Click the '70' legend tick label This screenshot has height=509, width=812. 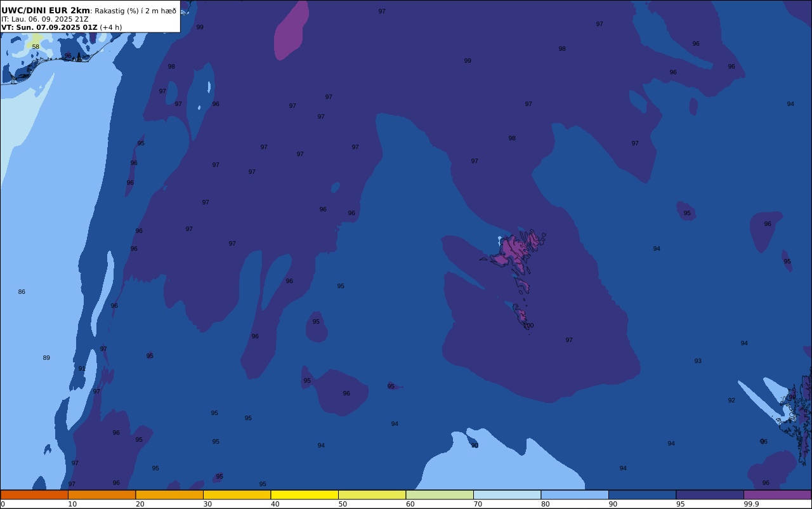coord(478,504)
